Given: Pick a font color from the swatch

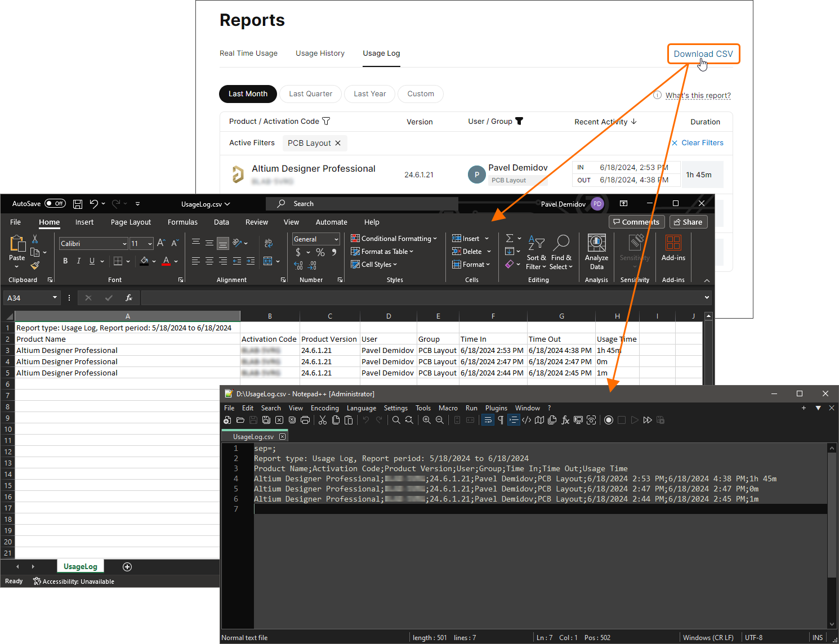Looking at the screenshot, I should pyautogui.click(x=167, y=261).
